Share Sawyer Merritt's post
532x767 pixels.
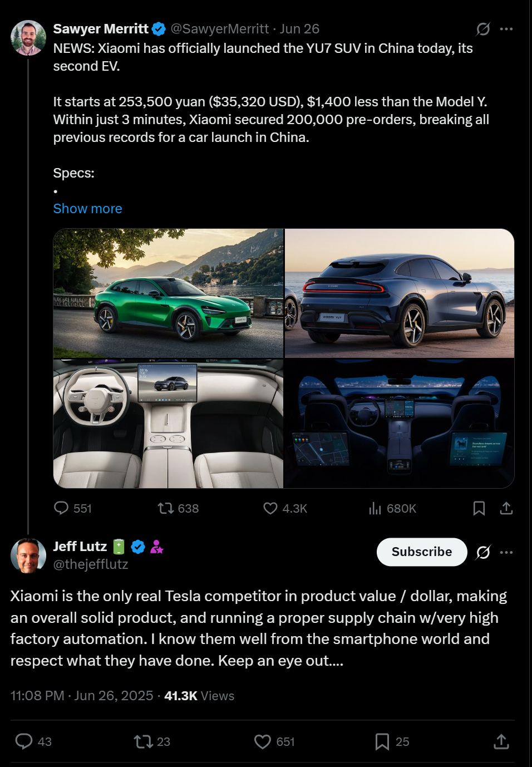click(x=506, y=508)
